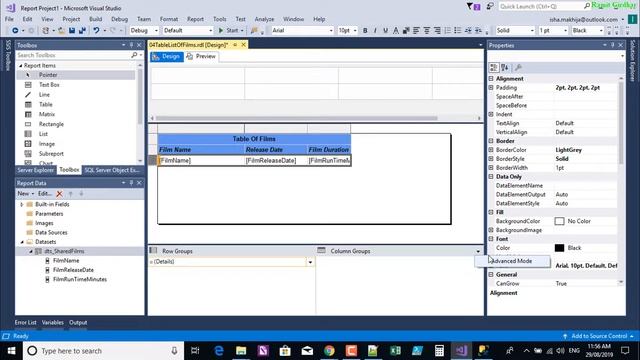The image size is (640, 360).
Task: Open the Output panel
Action: coord(78,322)
